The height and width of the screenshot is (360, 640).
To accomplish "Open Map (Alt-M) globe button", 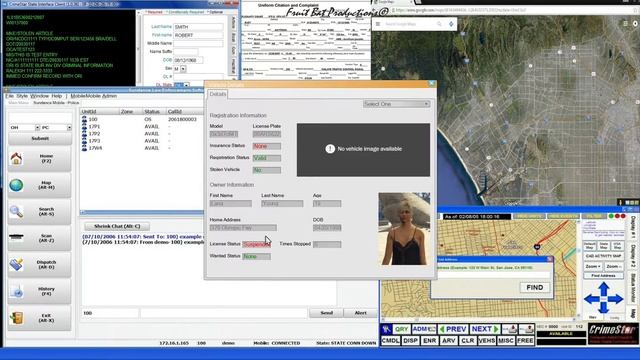I will pos(39,185).
